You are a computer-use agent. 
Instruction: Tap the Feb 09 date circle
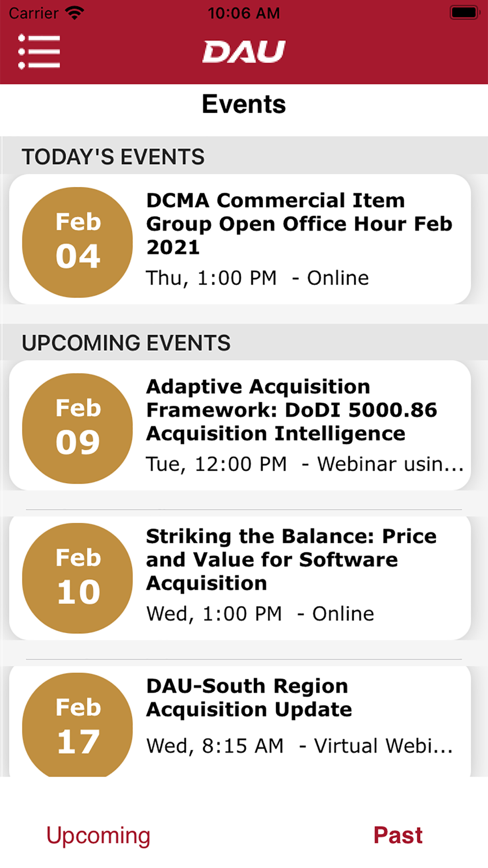tap(78, 428)
